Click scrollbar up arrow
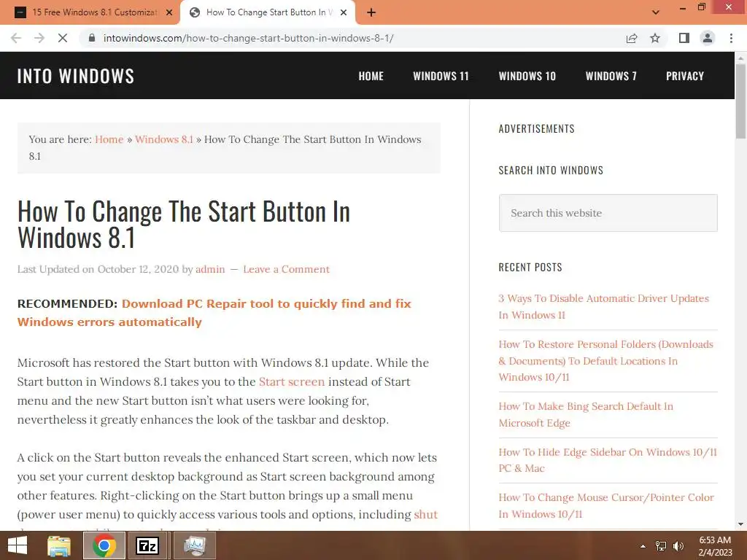747x560 pixels. [741, 58]
